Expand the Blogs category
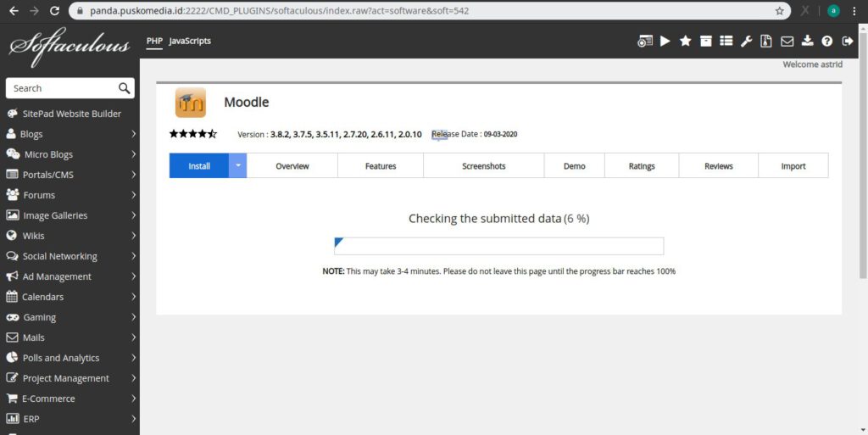The width and height of the screenshot is (868, 435). pos(70,134)
